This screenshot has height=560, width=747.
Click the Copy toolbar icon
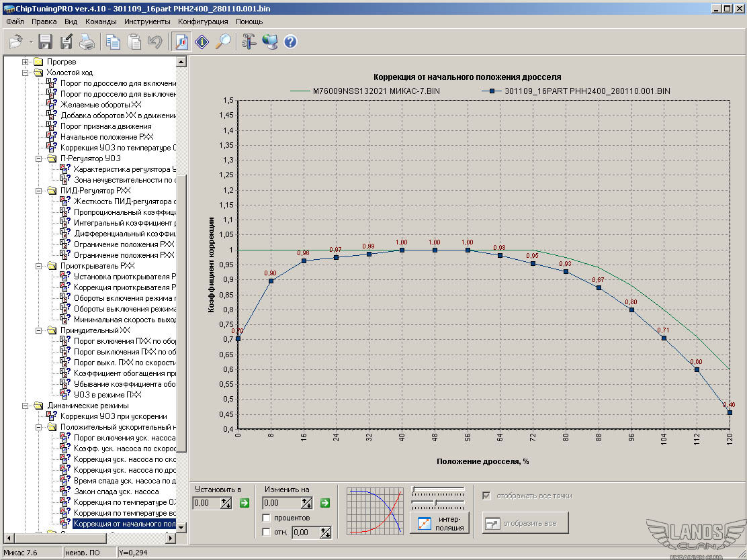click(114, 42)
